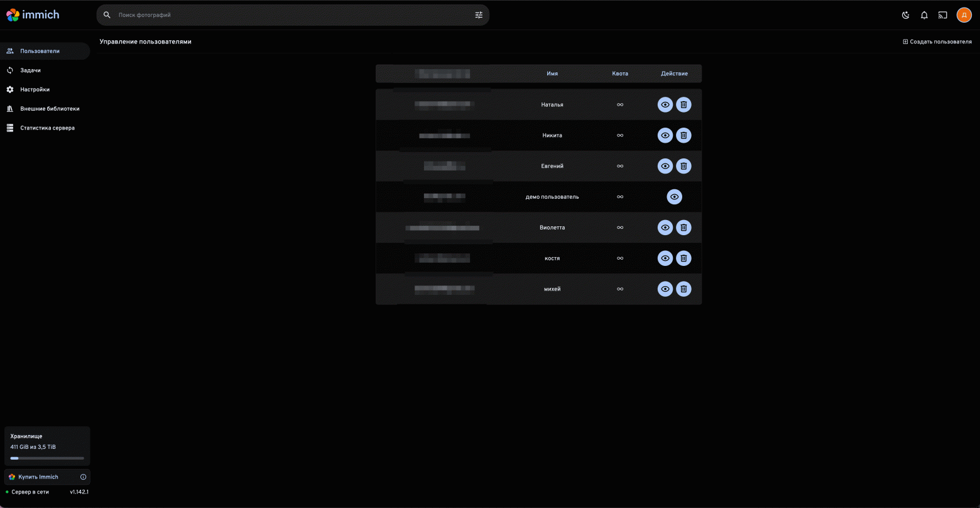View user Евгений details (eye icon)

(665, 166)
